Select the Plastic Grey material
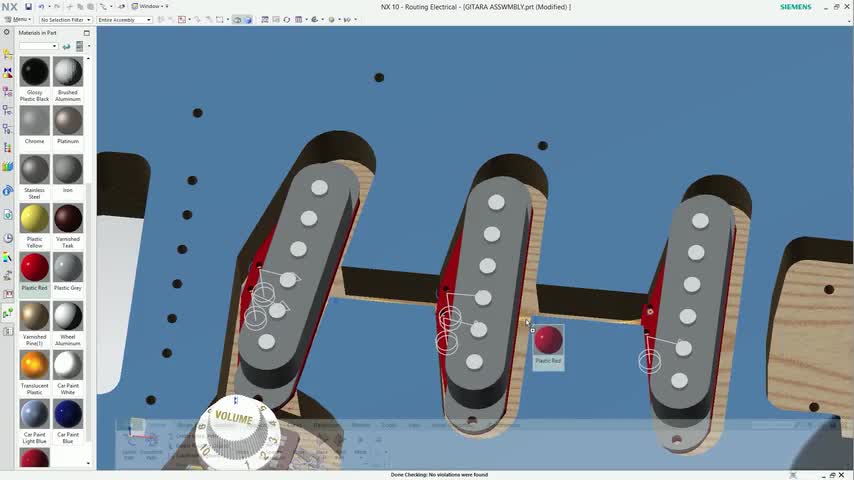Screen dimensions: 854x480 (x=68, y=272)
